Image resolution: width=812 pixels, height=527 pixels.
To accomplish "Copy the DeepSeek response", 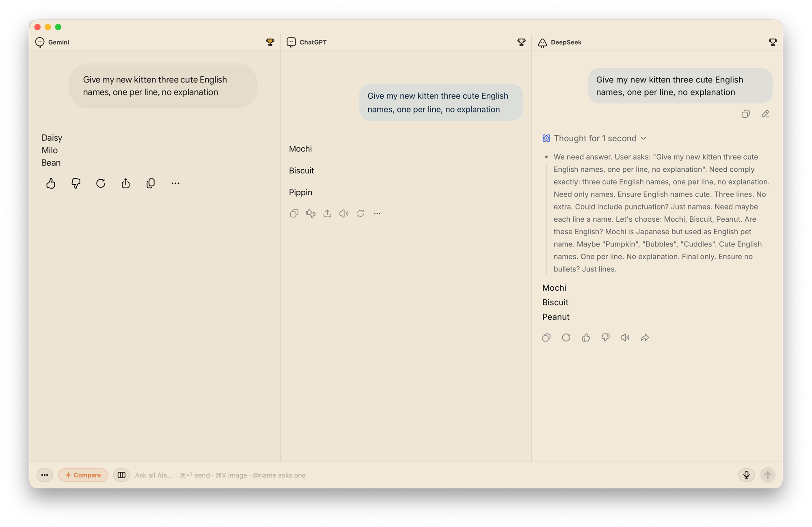I will point(546,337).
